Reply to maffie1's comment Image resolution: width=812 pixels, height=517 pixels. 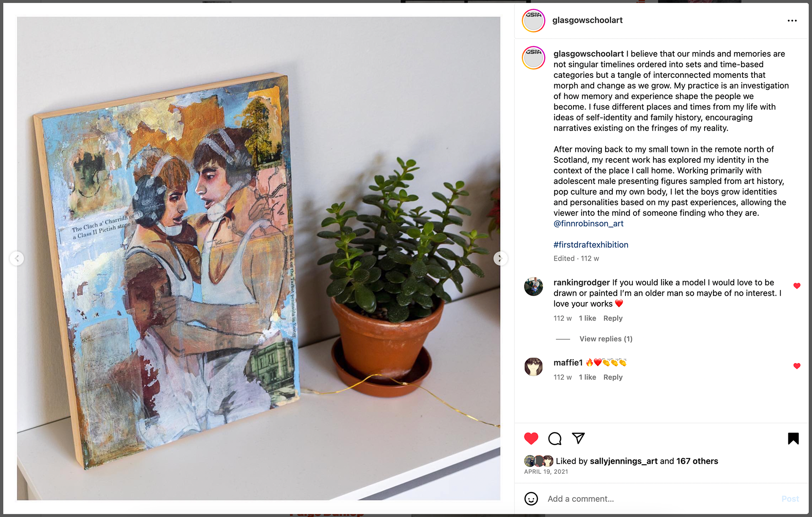click(x=613, y=377)
